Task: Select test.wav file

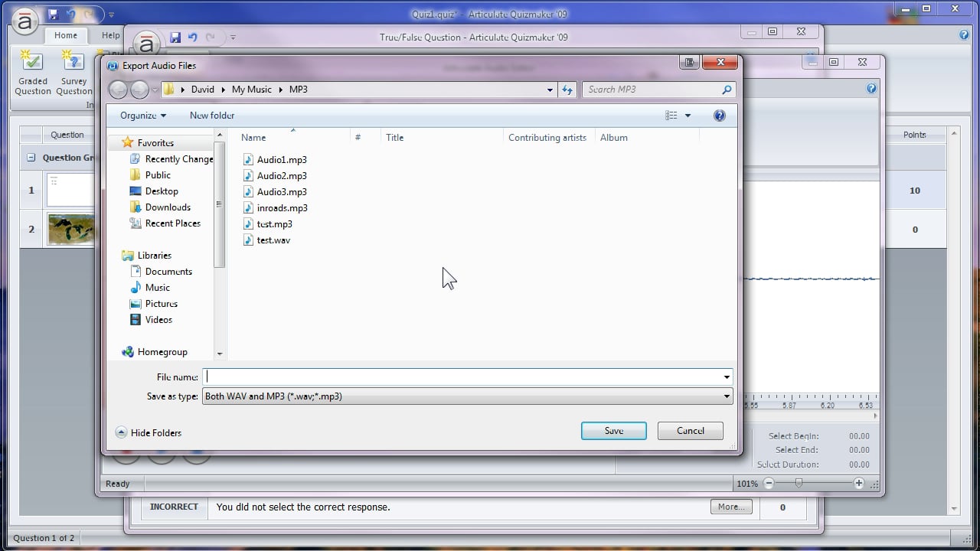Action: coord(266,240)
